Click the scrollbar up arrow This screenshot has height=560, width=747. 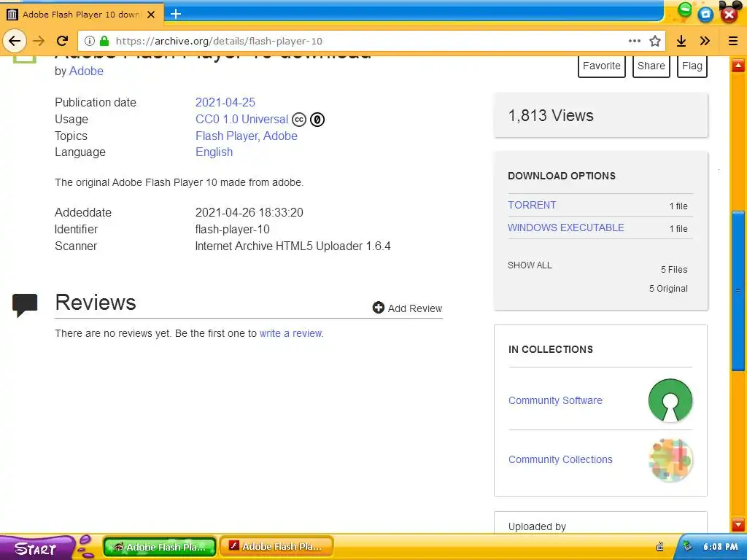click(738, 65)
